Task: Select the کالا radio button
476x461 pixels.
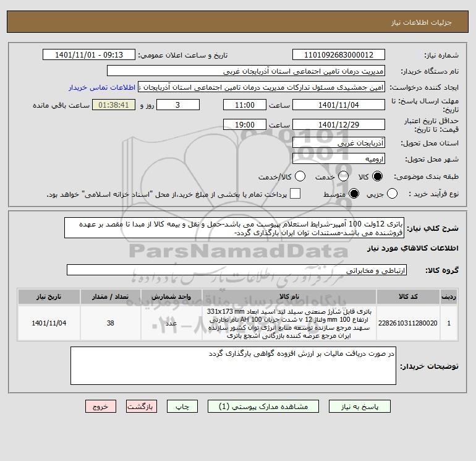Action: [x=378, y=176]
